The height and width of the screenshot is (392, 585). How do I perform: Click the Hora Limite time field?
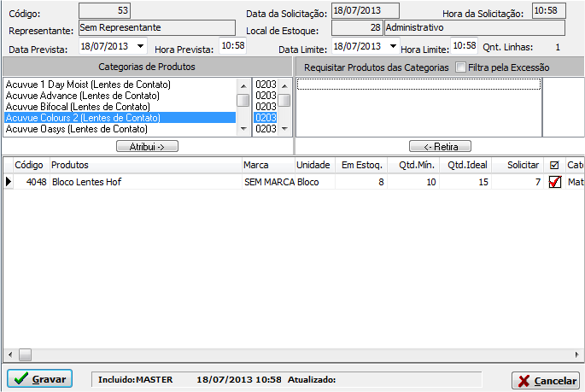463,45
